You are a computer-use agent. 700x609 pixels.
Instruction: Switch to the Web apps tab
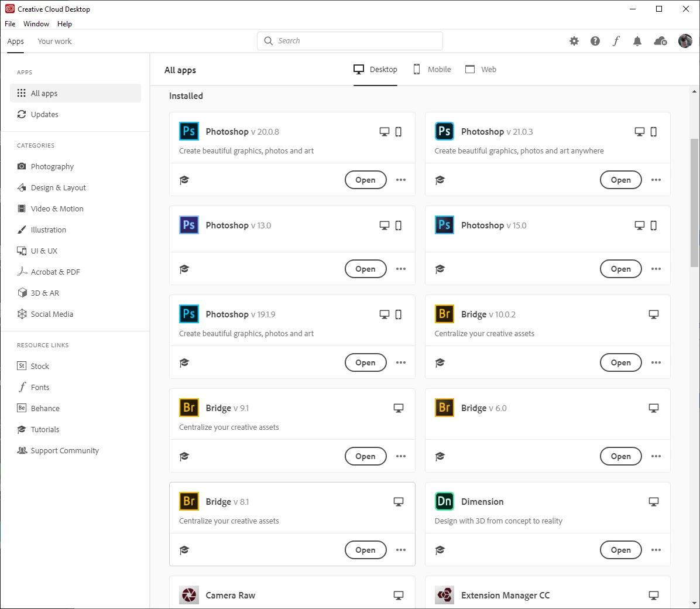pos(481,69)
